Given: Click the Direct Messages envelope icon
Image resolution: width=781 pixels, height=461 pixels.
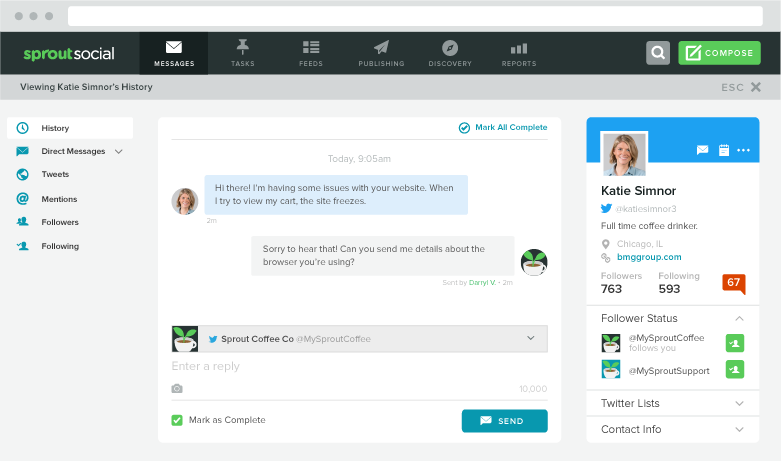Looking at the screenshot, I should tap(22, 151).
